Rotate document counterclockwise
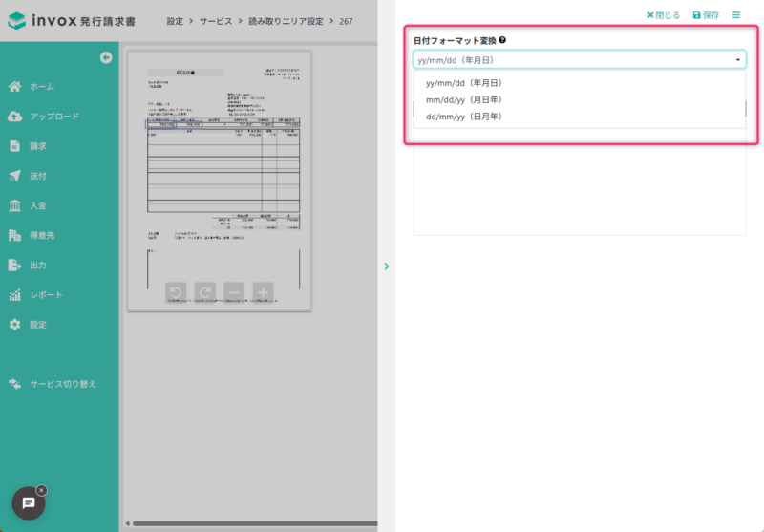The height and width of the screenshot is (532, 764). tap(176, 292)
